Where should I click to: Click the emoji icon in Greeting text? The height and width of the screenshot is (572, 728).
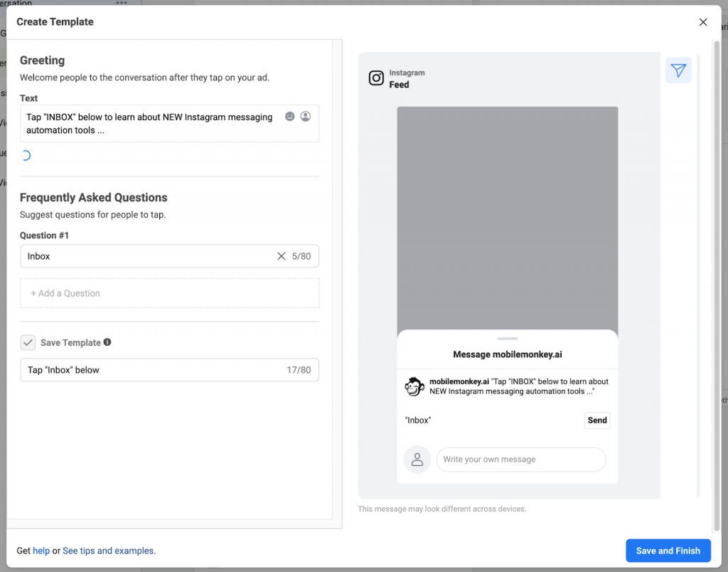(x=290, y=116)
